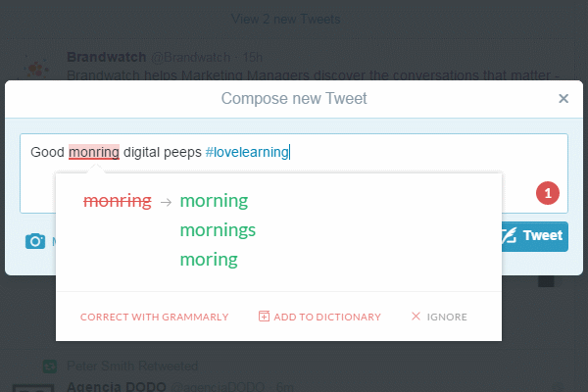Close the Compose new Tweet dialog
588x392 pixels.
(563, 98)
